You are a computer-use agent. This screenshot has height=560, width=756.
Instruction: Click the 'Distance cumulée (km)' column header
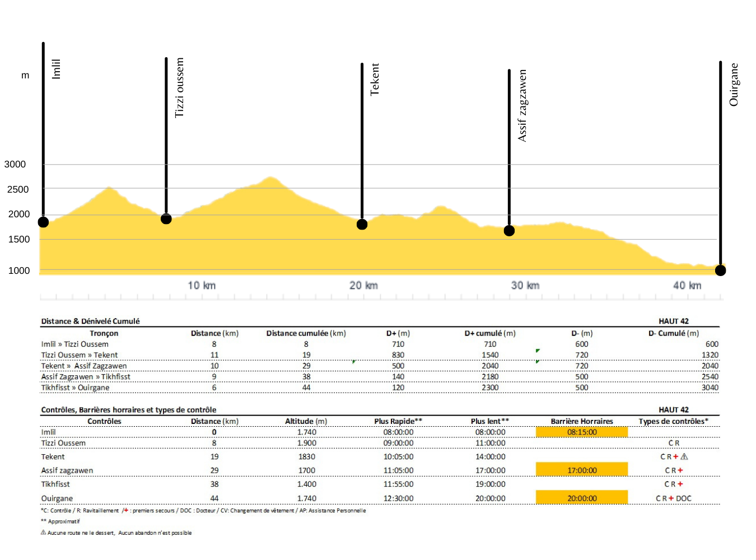pyautogui.click(x=306, y=333)
